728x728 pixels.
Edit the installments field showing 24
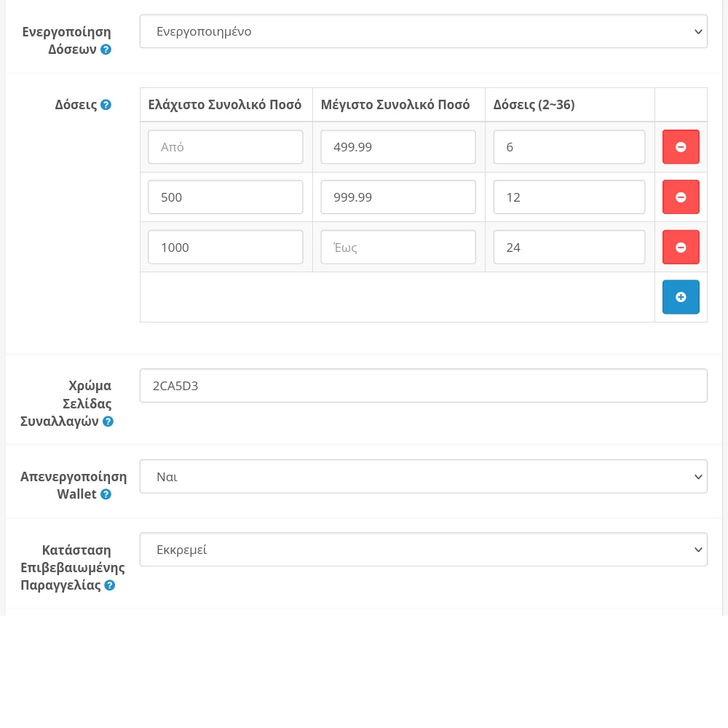569,248
